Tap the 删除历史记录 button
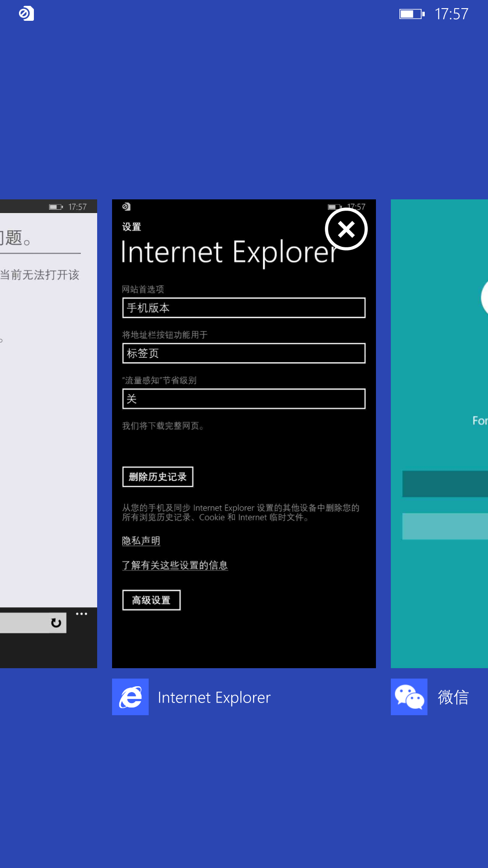 [158, 477]
